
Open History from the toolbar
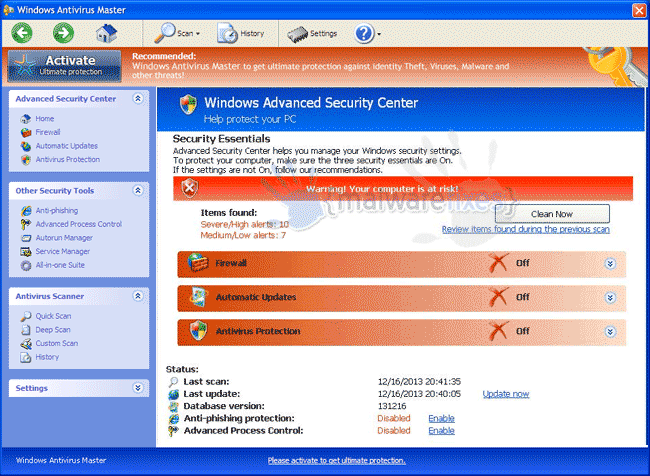tap(241, 33)
